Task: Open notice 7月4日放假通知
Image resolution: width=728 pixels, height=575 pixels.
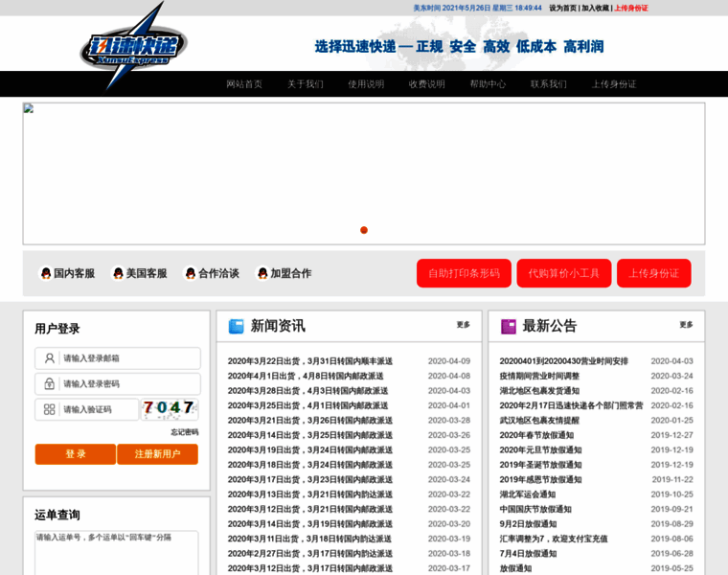Action: (528, 554)
